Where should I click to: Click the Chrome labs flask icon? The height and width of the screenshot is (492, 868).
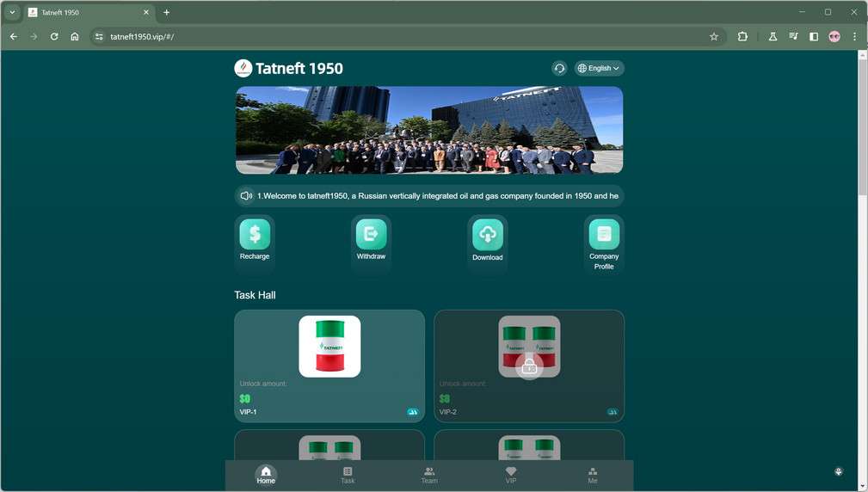pos(773,36)
